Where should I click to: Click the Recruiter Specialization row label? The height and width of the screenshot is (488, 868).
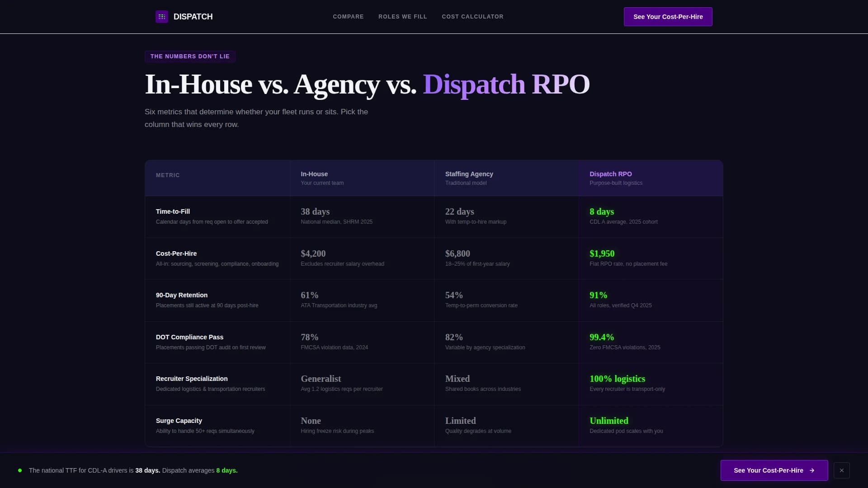click(x=192, y=379)
